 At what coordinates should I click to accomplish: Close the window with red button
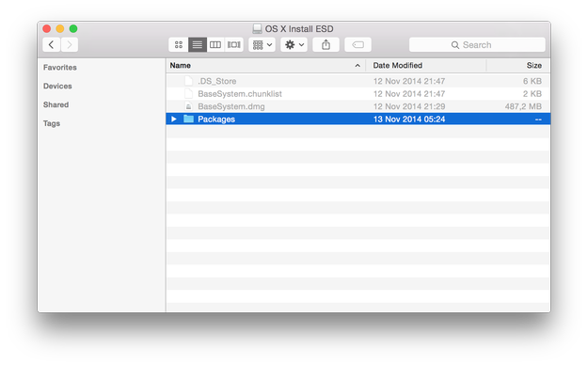46,28
